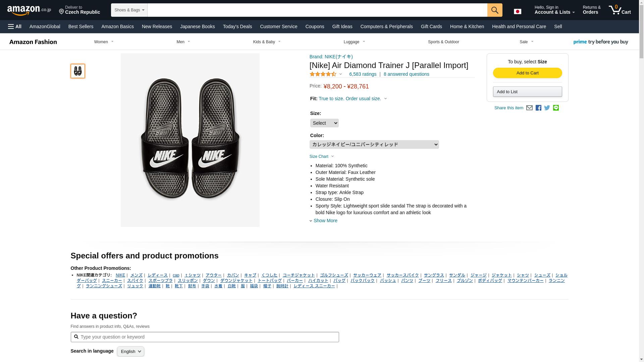Expand Show More product details
This screenshot has width=644, height=362.
coord(325,221)
